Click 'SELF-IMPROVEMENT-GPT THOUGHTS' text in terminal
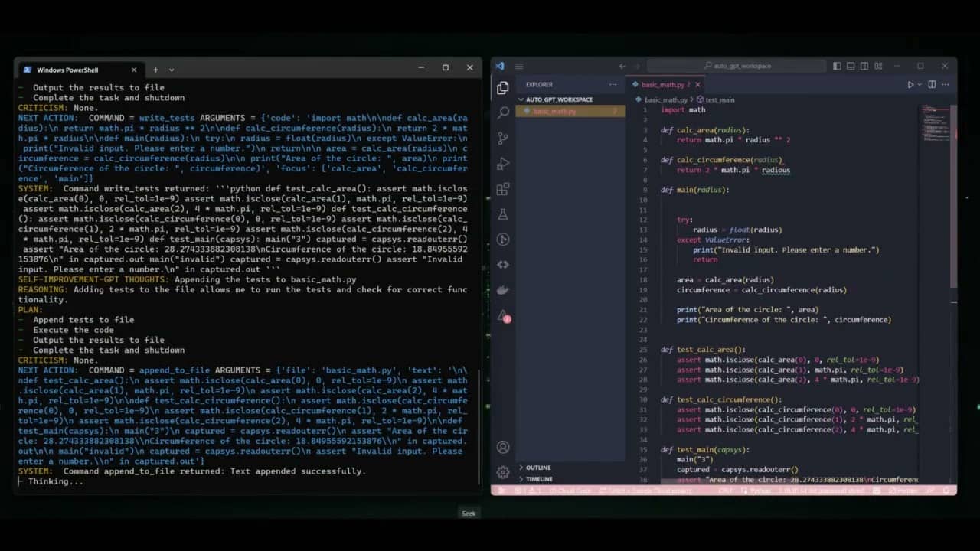Viewport: 980px width, 551px height. (93, 280)
